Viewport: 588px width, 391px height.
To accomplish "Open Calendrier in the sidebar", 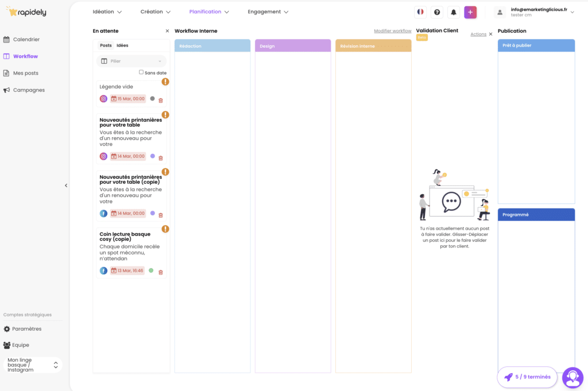I will [26, 40].
